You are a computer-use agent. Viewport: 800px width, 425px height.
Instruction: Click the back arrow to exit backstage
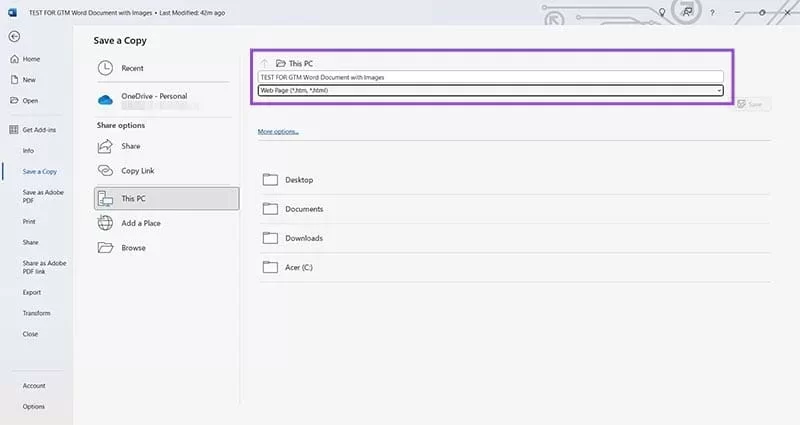click(14, 36)
